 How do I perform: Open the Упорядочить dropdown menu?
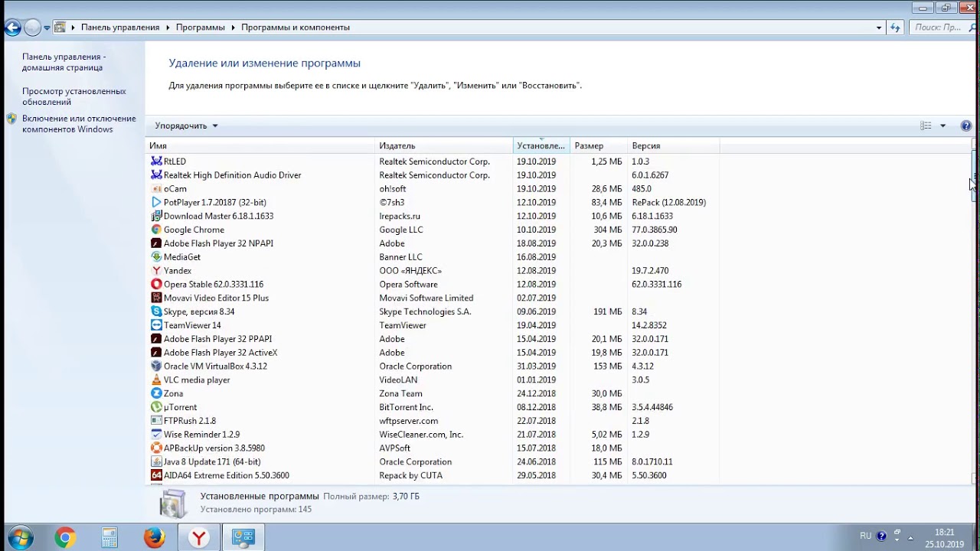(186, 126)
